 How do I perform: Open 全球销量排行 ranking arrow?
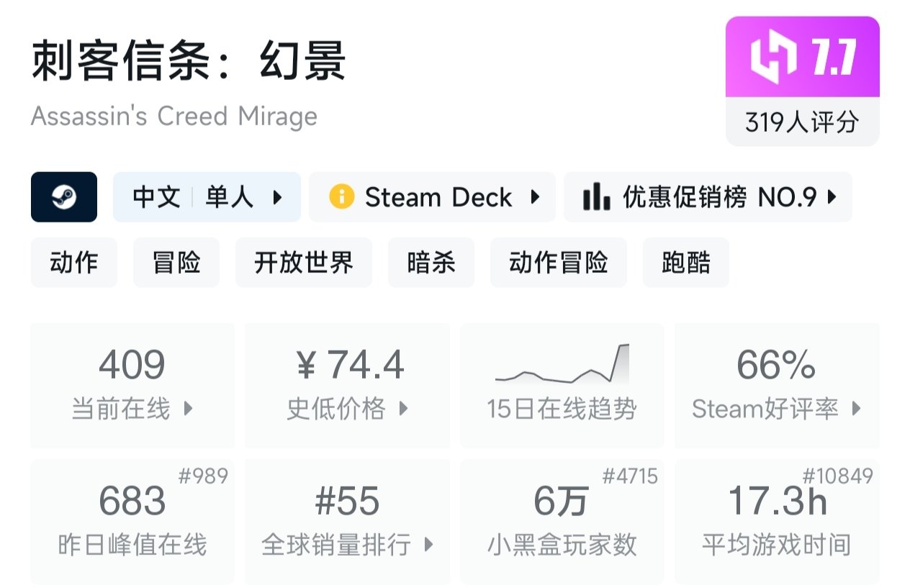[428, 545]
